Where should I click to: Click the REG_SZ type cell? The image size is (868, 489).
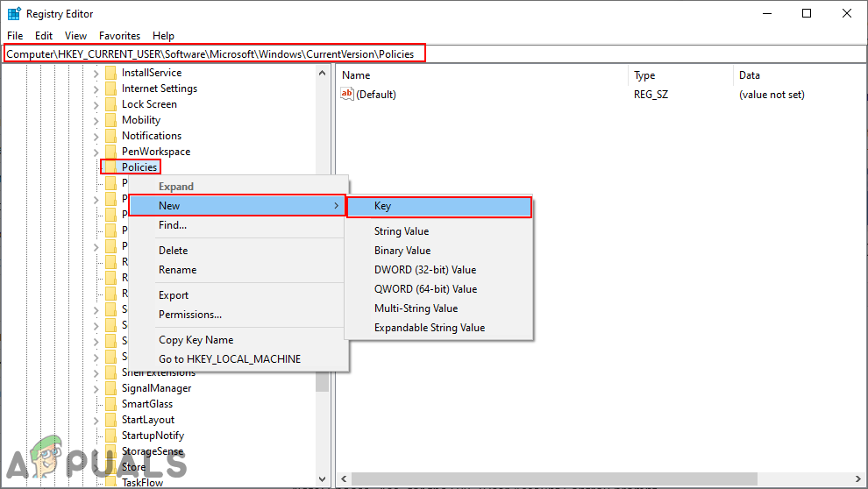[x=651, y=95]
